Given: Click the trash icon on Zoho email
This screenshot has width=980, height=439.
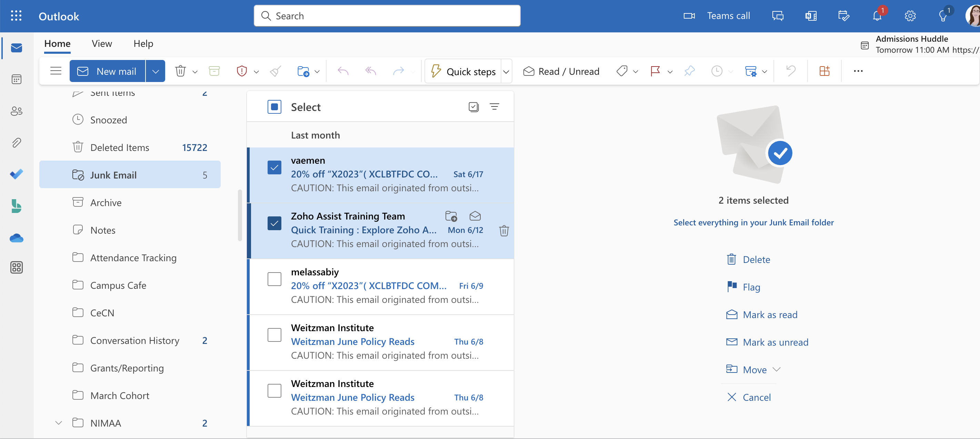Looking at the screenshot, I should tap(504, 230).
